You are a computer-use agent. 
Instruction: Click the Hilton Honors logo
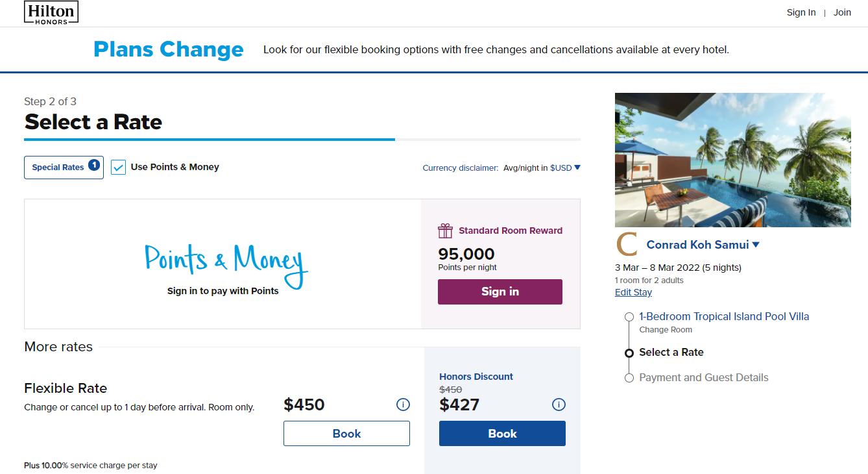(x=51, y=12)
